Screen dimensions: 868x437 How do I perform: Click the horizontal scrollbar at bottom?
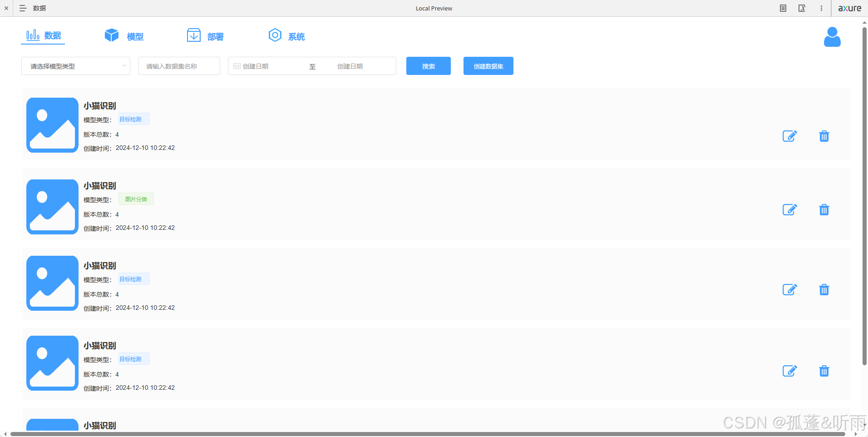pyautogui.click(x=428, y=434)
